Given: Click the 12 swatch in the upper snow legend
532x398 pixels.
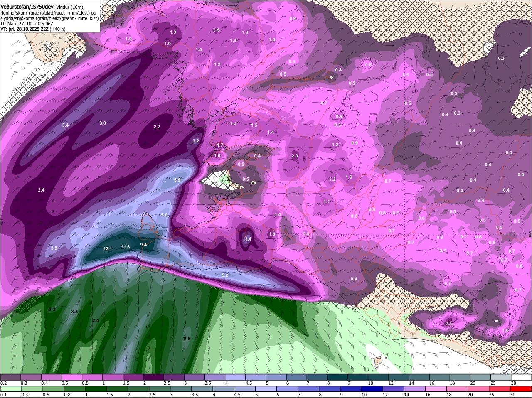Looking at the screenshot, I should (399, 377).
